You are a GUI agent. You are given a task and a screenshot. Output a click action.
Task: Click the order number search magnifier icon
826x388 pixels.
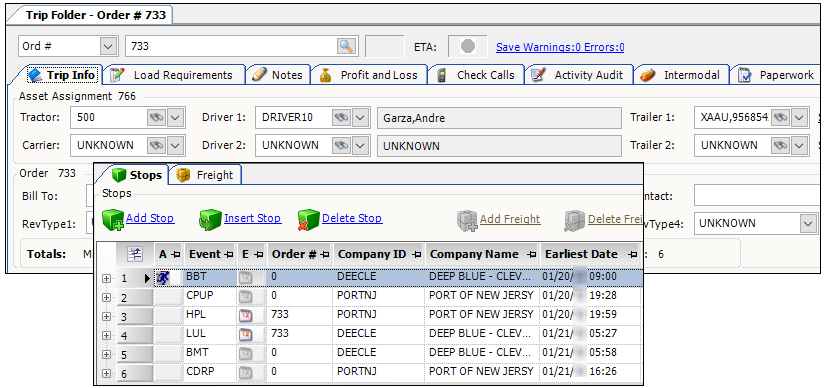pos(346,46)
